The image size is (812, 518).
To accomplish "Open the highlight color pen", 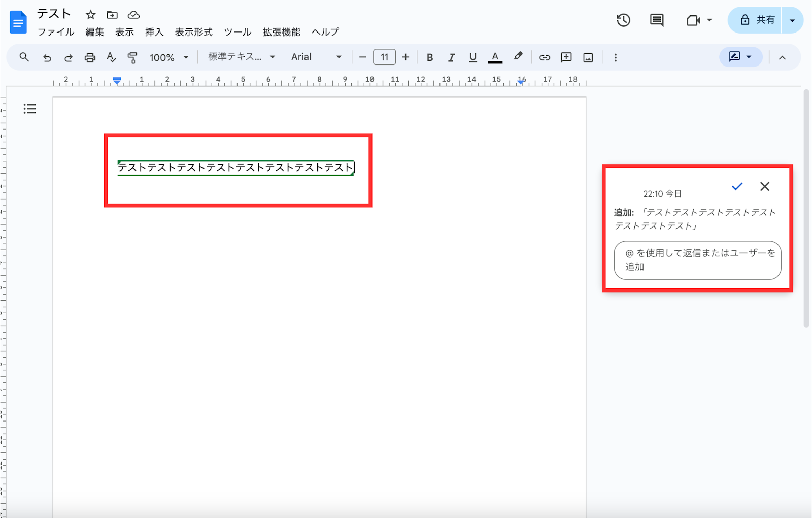I will click(x=518, y=57).
